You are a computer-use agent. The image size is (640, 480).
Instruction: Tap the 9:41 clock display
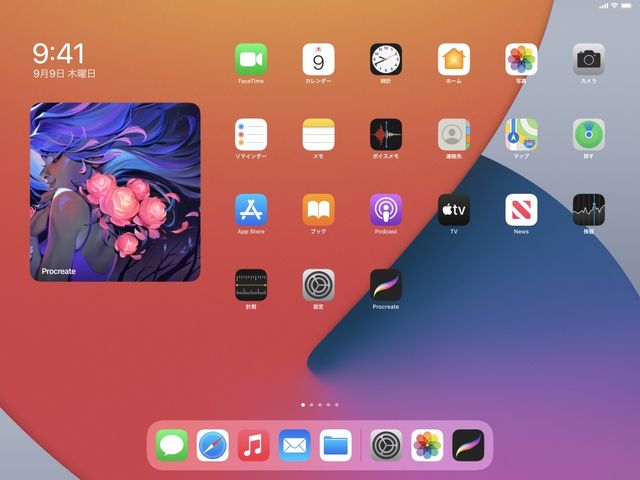tap(58, 53)
